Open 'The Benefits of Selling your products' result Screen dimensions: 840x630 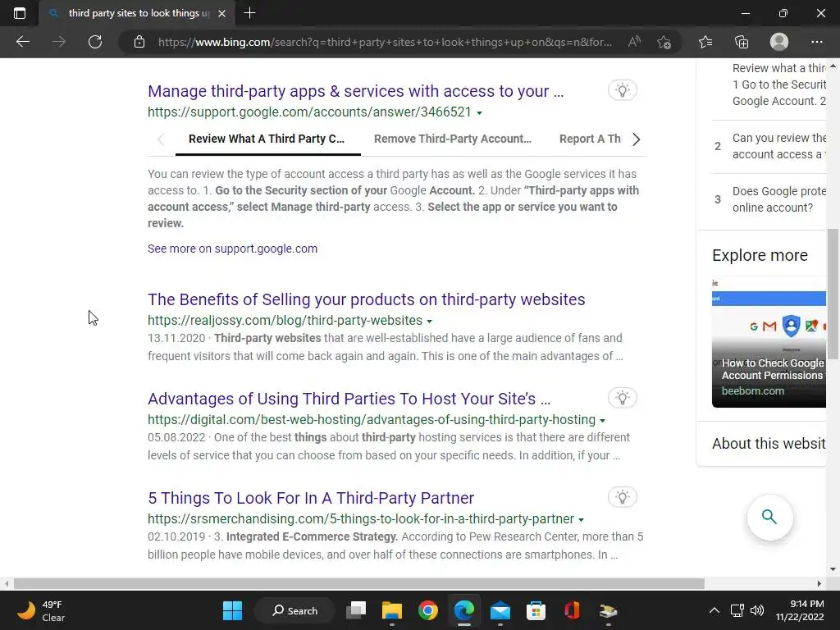[367, 299]
